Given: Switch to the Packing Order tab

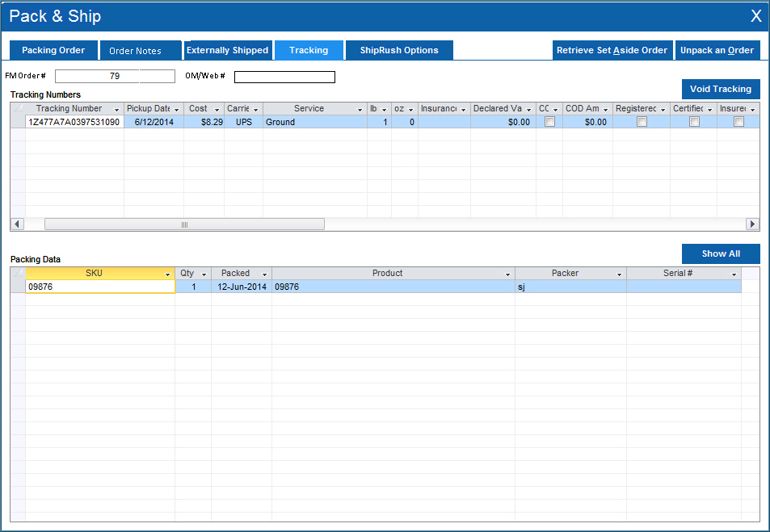Looking at the screenshot, I should tap(53, 50).
